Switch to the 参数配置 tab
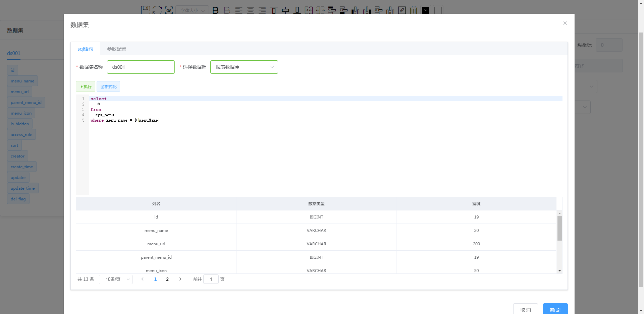644x314 pixels. tap(117, 49)
